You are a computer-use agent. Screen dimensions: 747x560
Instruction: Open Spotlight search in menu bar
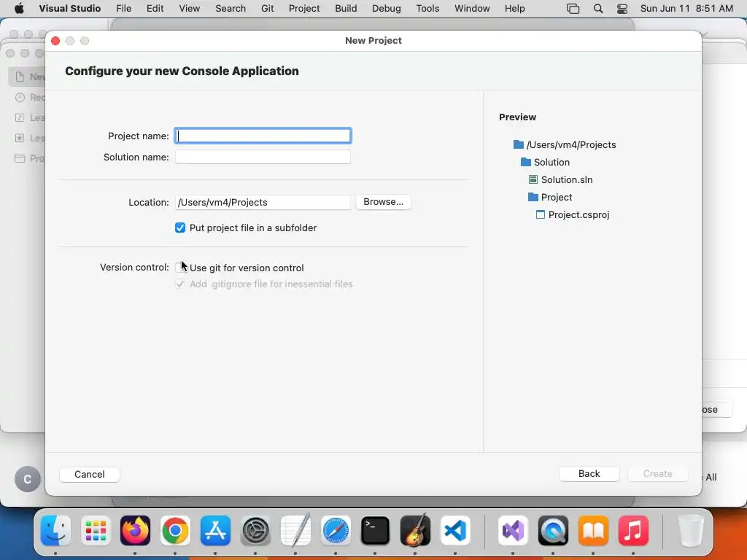598,9
